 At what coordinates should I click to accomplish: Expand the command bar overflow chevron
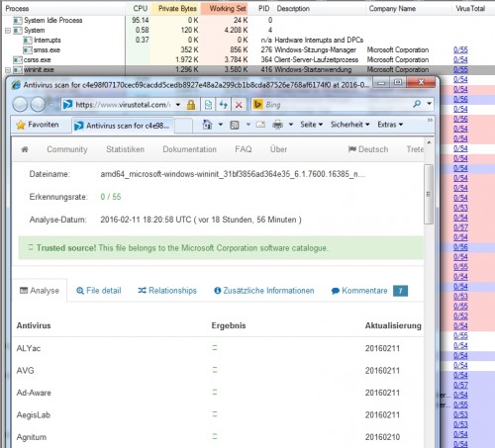430,120
